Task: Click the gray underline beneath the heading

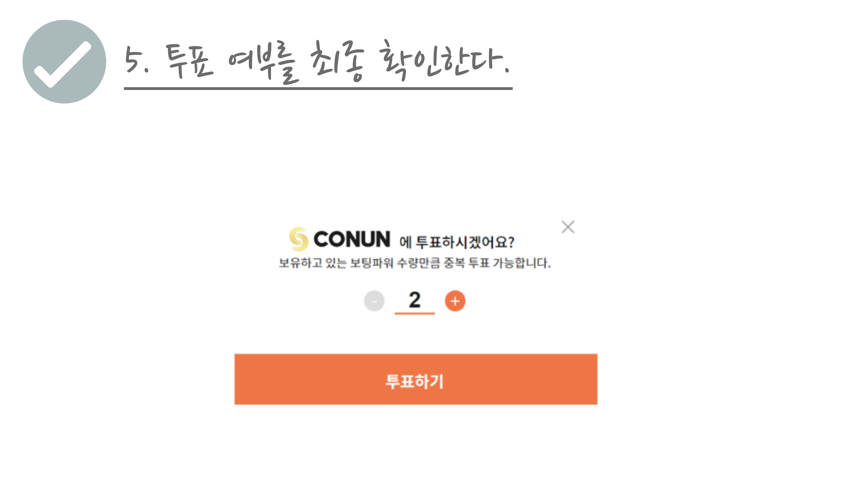Action: pos(318,89)
